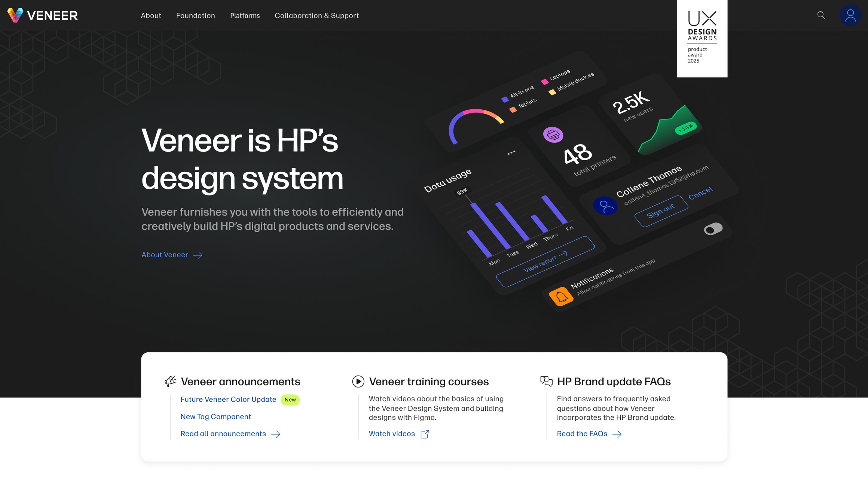Click the Watch videos link

click(x=392, y=434)
